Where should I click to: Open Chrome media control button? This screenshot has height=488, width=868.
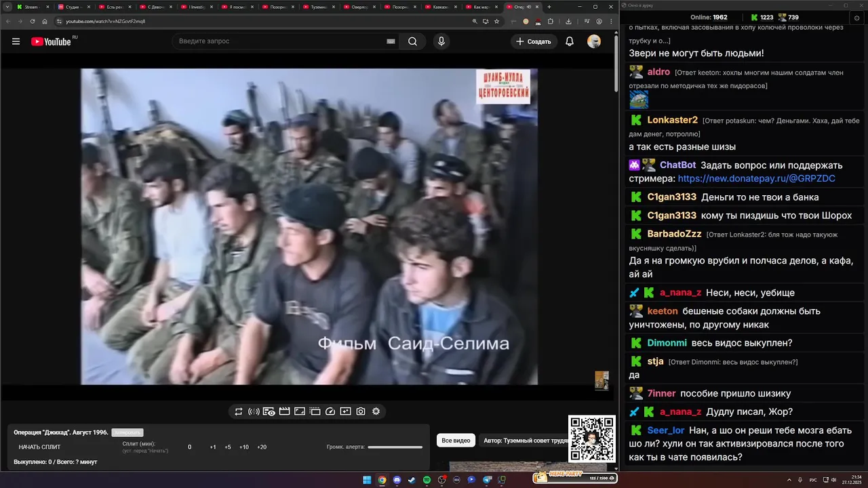coord(587,21)
